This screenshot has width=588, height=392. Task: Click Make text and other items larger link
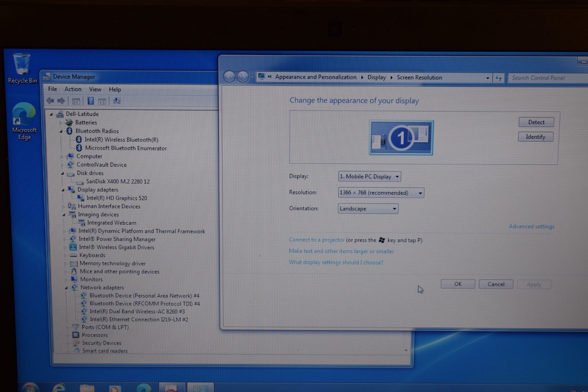click(341, 251)
